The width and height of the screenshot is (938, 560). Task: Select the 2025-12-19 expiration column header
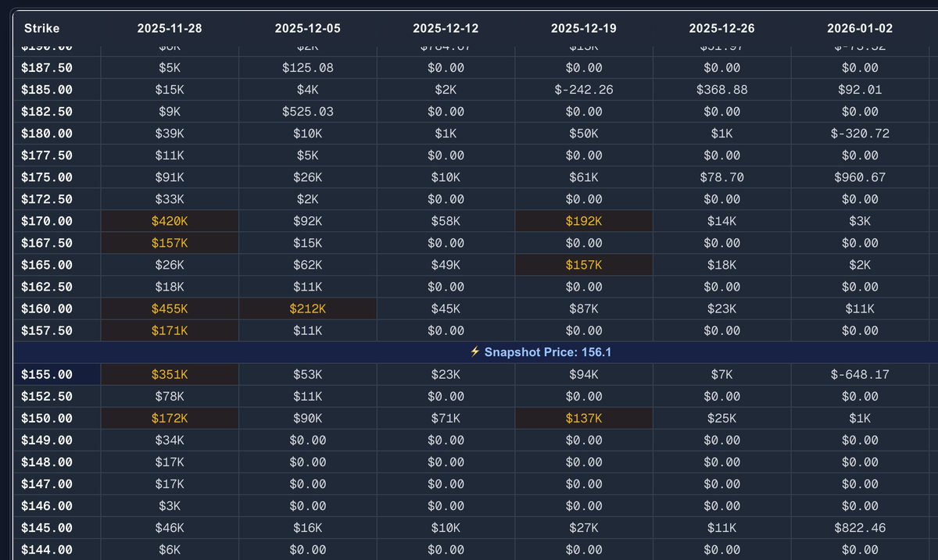(x=584, y=28)
